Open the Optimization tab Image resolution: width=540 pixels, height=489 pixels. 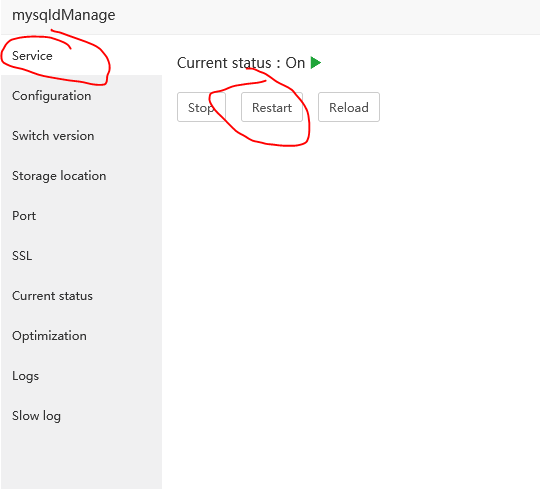81,336
